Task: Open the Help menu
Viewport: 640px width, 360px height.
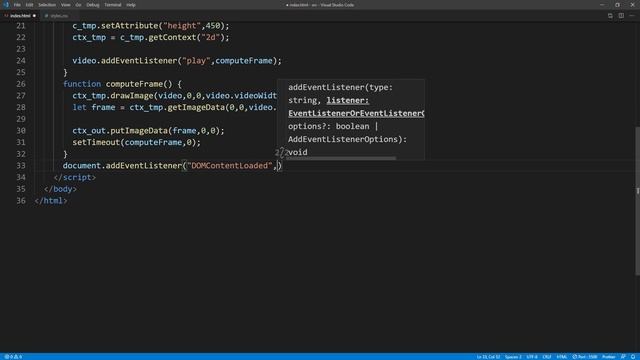Action: [131, 5]
